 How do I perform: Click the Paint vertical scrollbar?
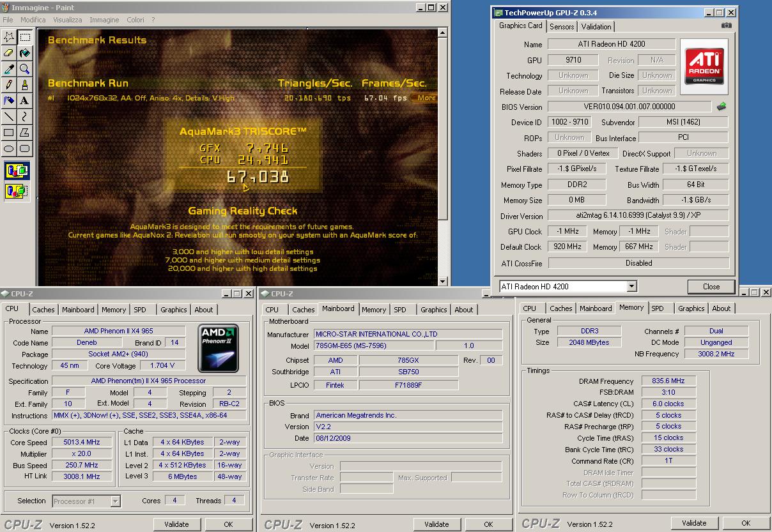pos(444,156)
